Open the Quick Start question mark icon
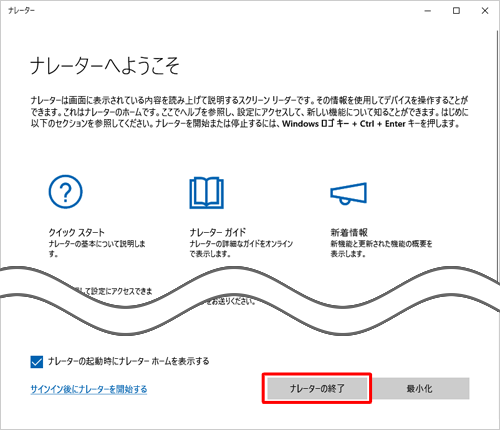 pos(65,192)
